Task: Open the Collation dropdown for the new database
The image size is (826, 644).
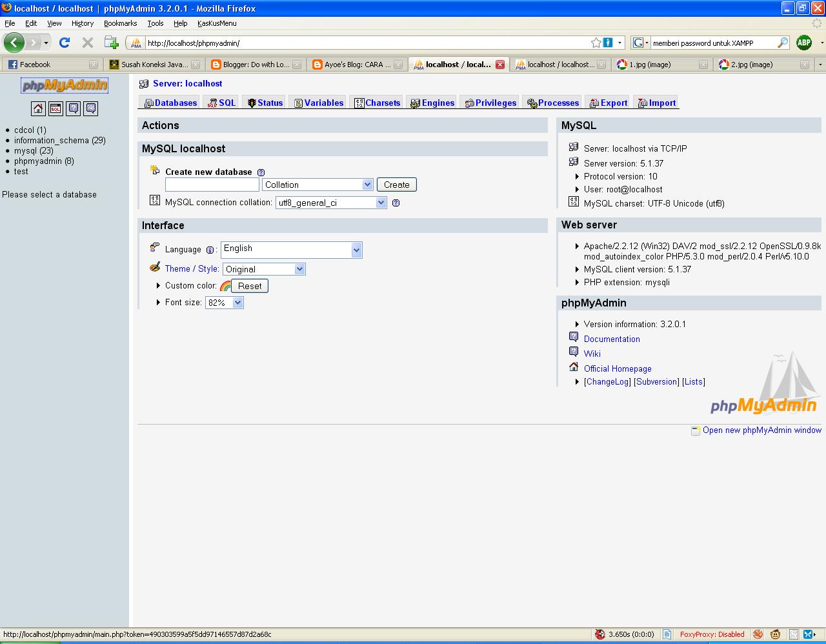Action: click(318, 185)
